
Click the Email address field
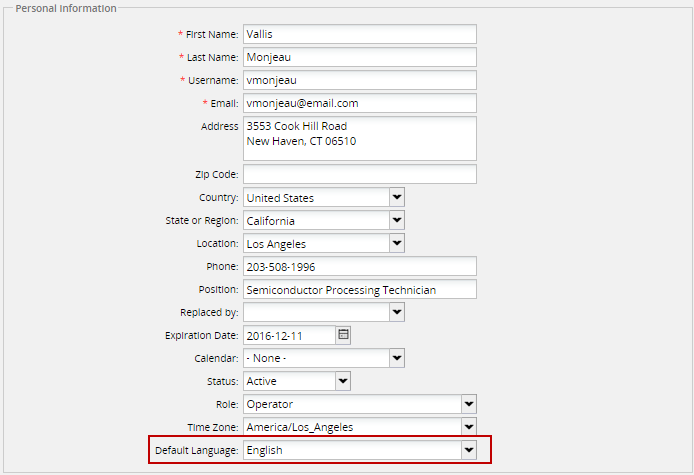click(x=359, y=103)
